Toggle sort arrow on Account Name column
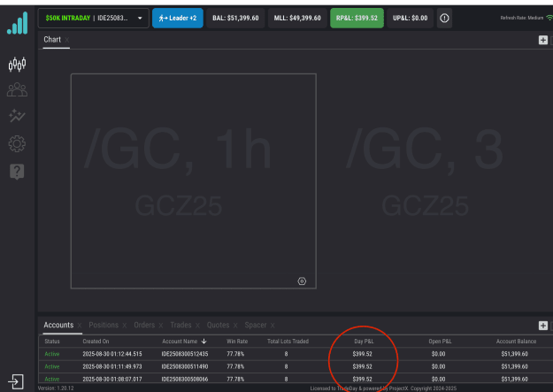The width and height of the screenshot is (553, 392). click(x=204, y=342)
